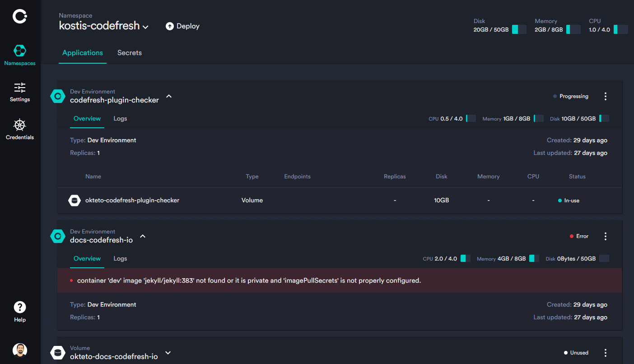Click the Okteto logo in the sidebar
Screen dimensions: 634x364
pos(20,17)
